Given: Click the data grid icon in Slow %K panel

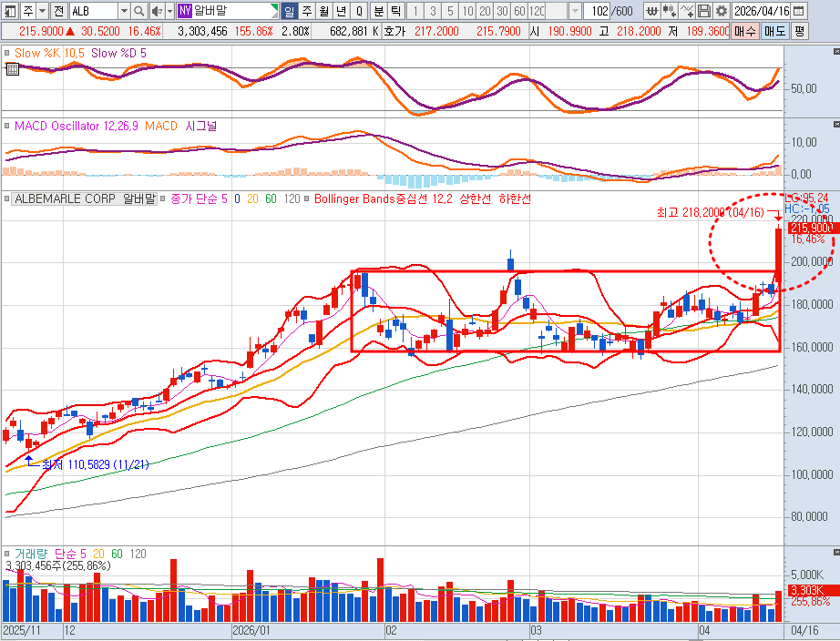Looking at the screenshot, I should coord(11,68).
